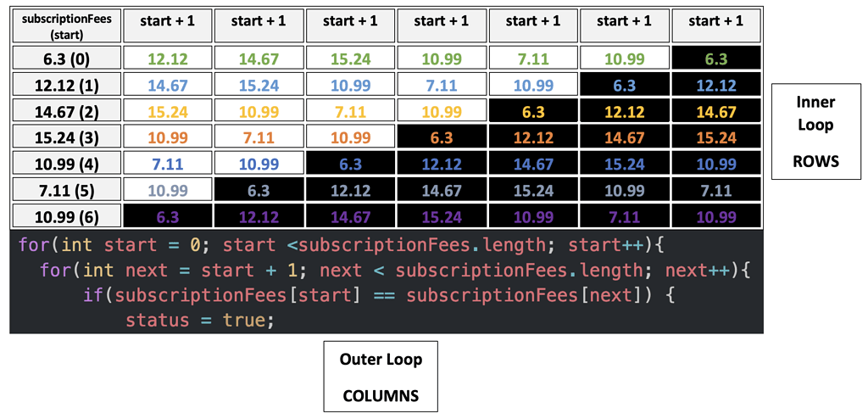Viewport: 868px width, 419px height.
Task: Click yellow 15.24 in the 14.67 (2) row
Action: coord(167,110)
